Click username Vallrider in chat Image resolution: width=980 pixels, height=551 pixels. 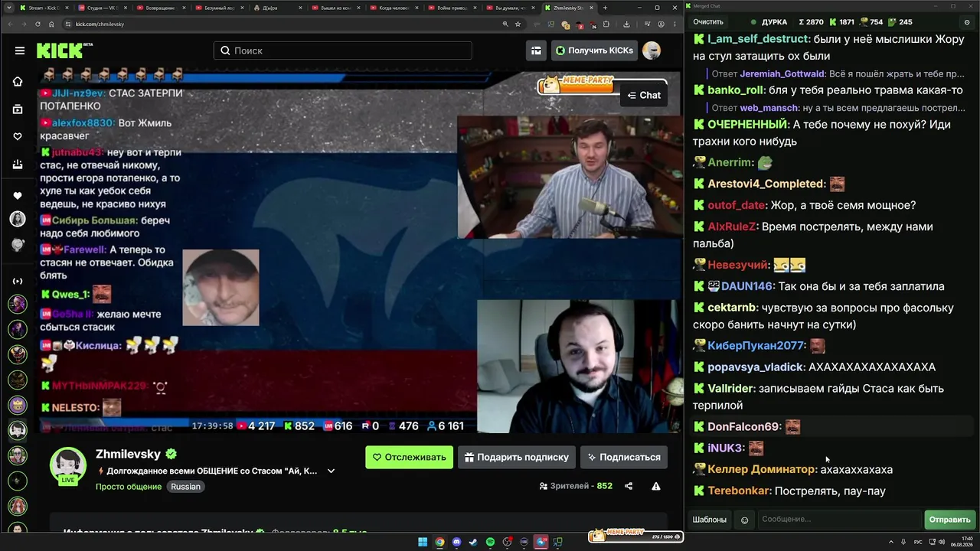pos(730,388)
